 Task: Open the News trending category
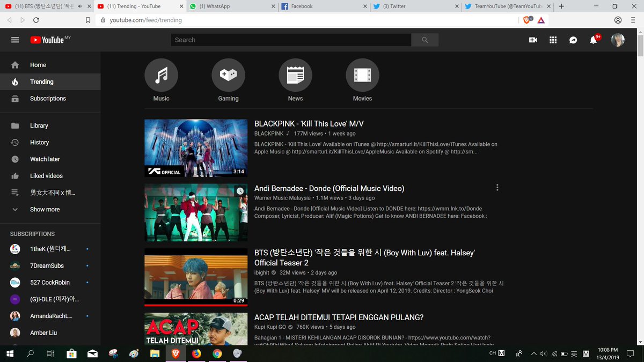(x=295, y=80)
